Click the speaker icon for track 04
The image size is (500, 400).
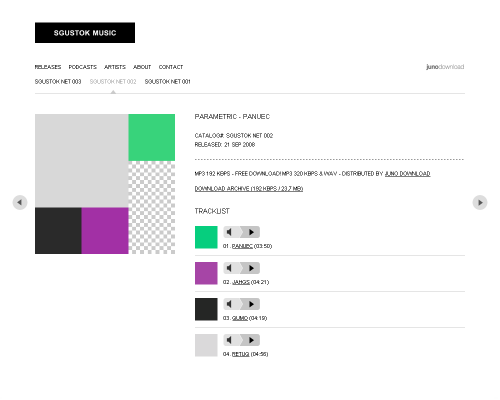point(230,340)
